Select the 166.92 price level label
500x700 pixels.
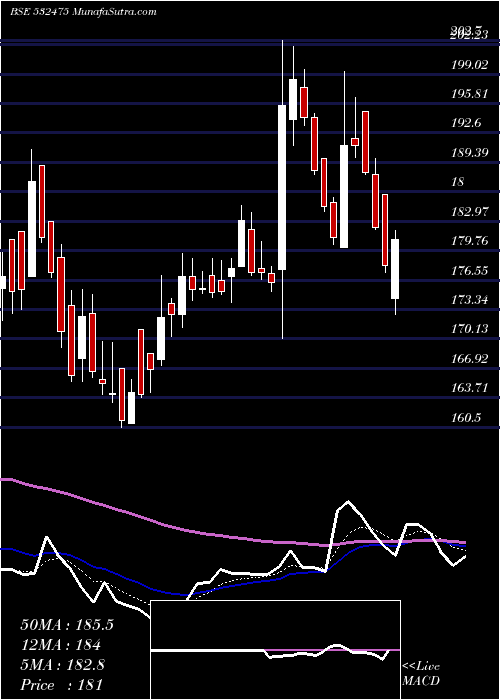pyautogui.click(x=470, y=358)
